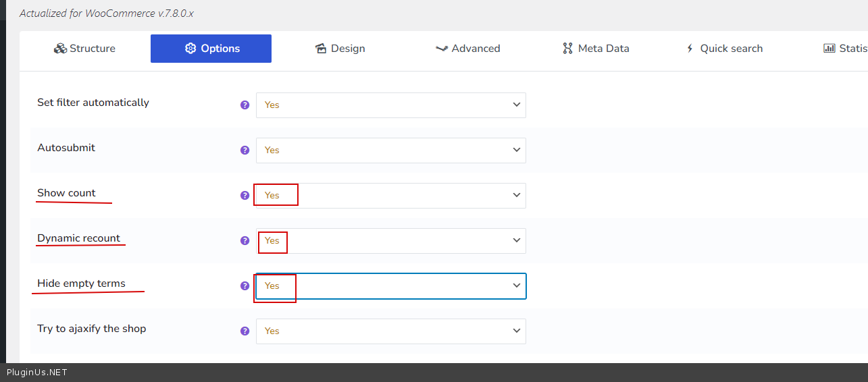Image resolution: width=868 pixels, height=382 pixels.
Task: Click the PluginUs.NET footer text
Action: (37, 373)
